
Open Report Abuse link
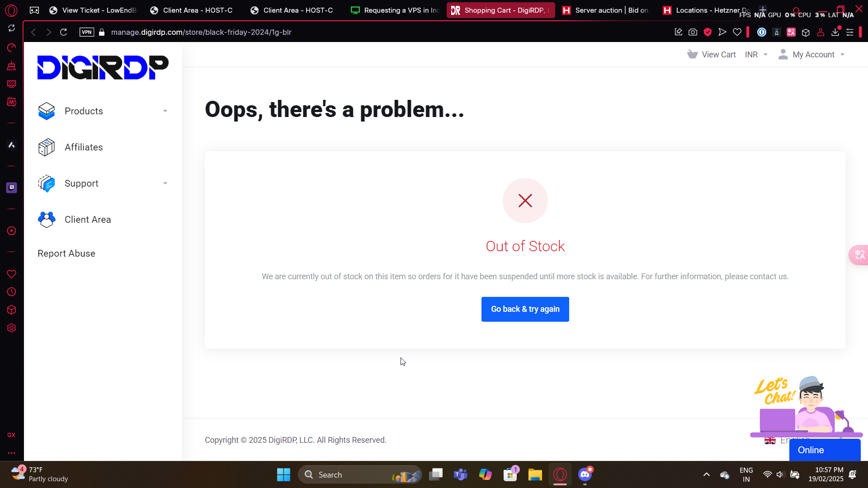pos(66,253)
